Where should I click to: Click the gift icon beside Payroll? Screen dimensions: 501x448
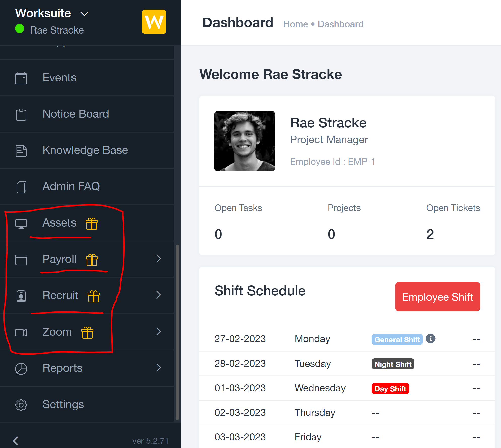[92, 260]
